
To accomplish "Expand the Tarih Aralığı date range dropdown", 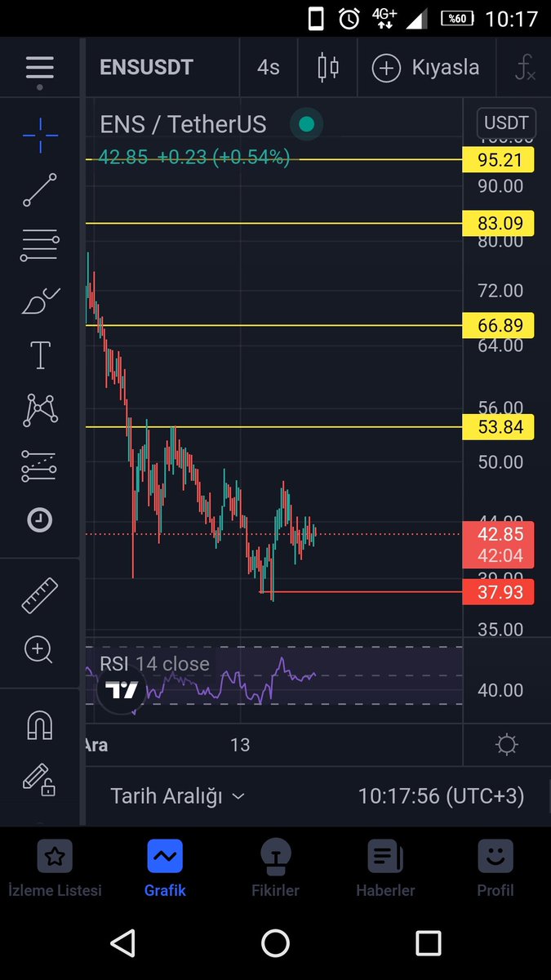I will pos(178,796).
